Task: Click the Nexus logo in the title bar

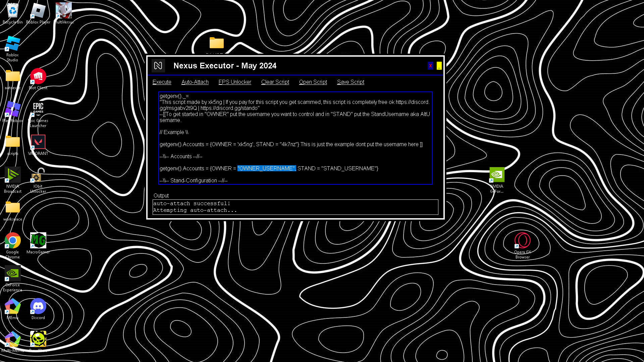Action: [x=158, y=66]
